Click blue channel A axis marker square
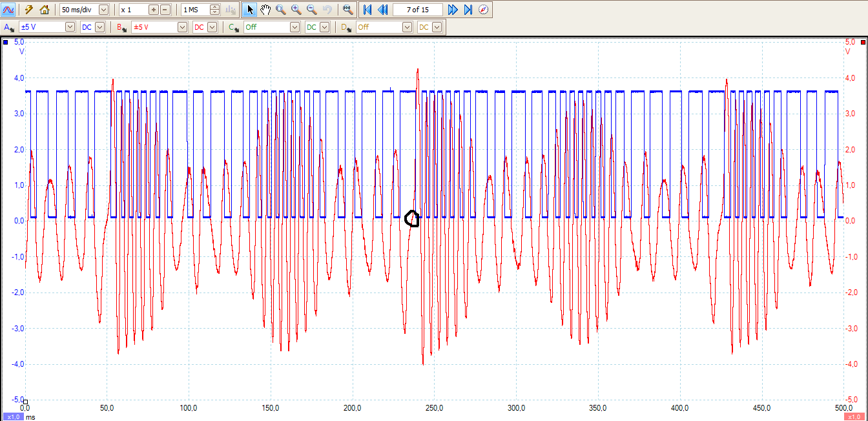Screen dimensions: 868x421 (x=6, y=42)
